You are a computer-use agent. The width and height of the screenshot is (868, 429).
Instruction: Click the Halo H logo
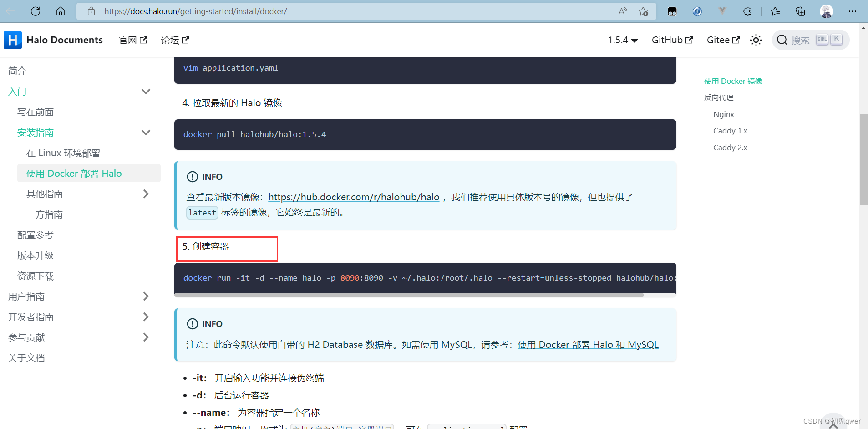13,40
